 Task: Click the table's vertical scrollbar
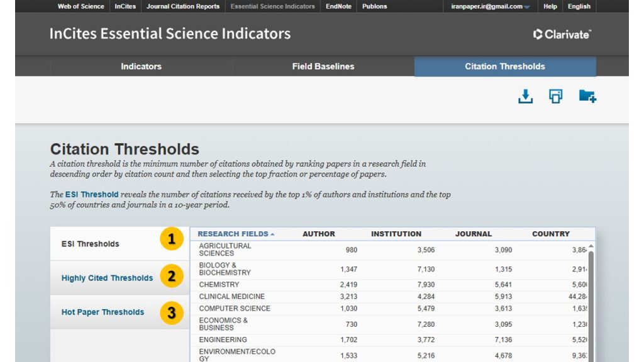(591, 306)
